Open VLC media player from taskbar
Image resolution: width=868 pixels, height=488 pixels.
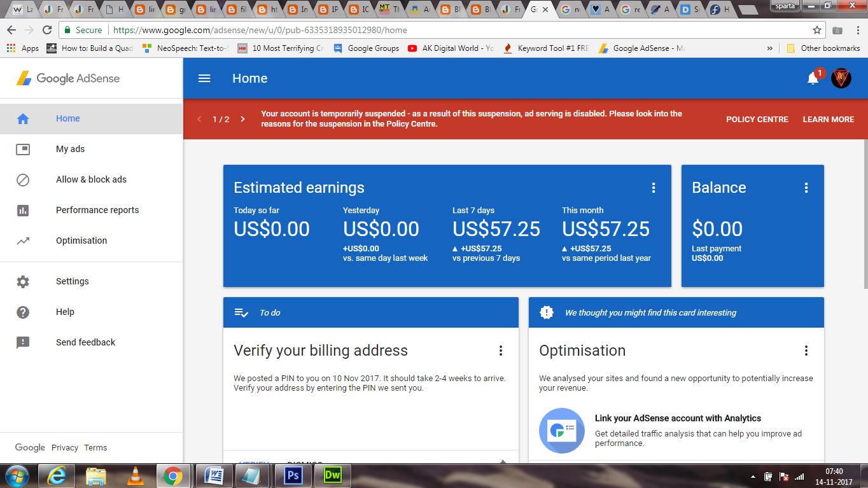coord(135,475)
